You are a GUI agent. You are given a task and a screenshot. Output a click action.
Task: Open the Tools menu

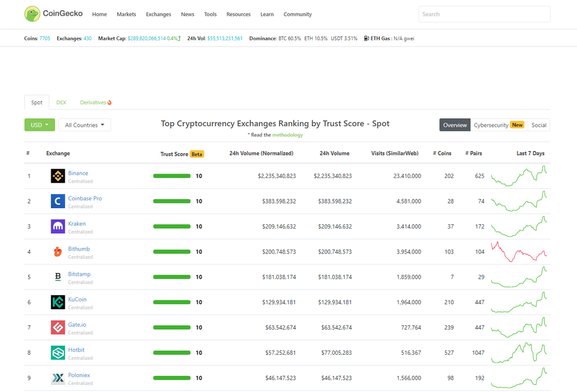point(210,14)
